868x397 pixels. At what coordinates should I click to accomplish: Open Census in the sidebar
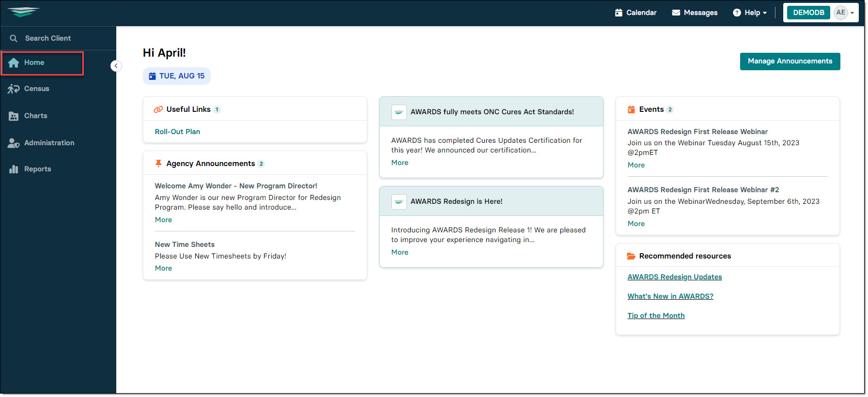coord(36,89)
